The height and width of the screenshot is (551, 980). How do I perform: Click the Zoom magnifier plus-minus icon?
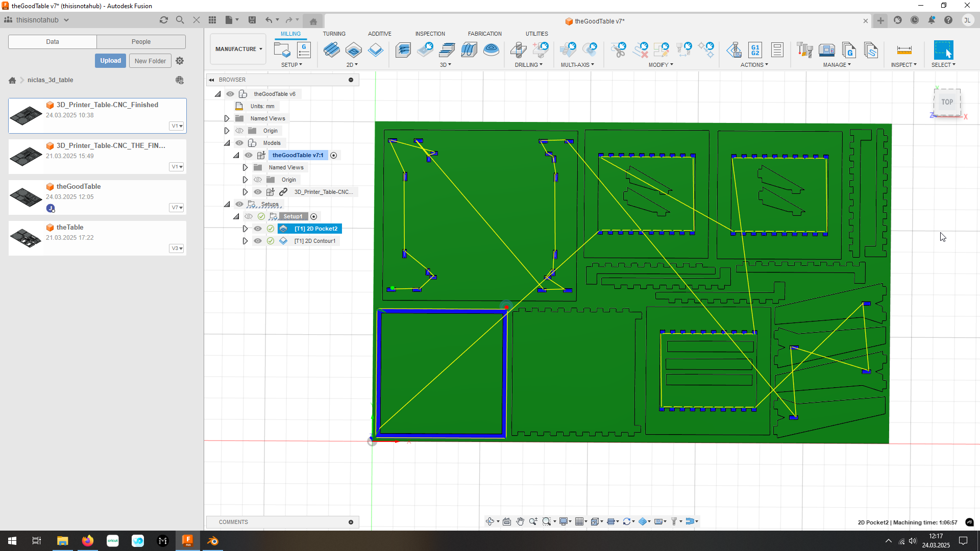tap(533, 521)
